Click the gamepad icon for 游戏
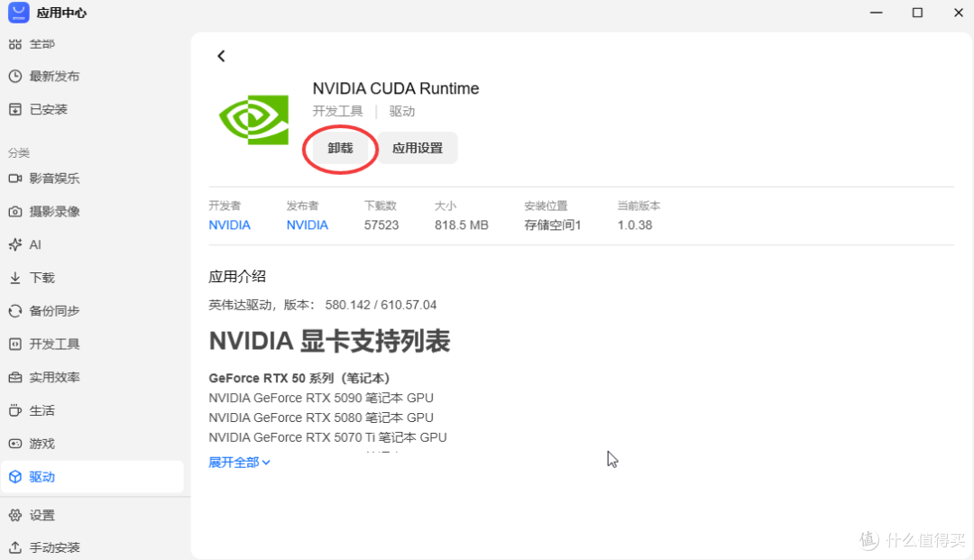Image resolution: width=974 pixels, height=560 pixels. coord(15,444)
